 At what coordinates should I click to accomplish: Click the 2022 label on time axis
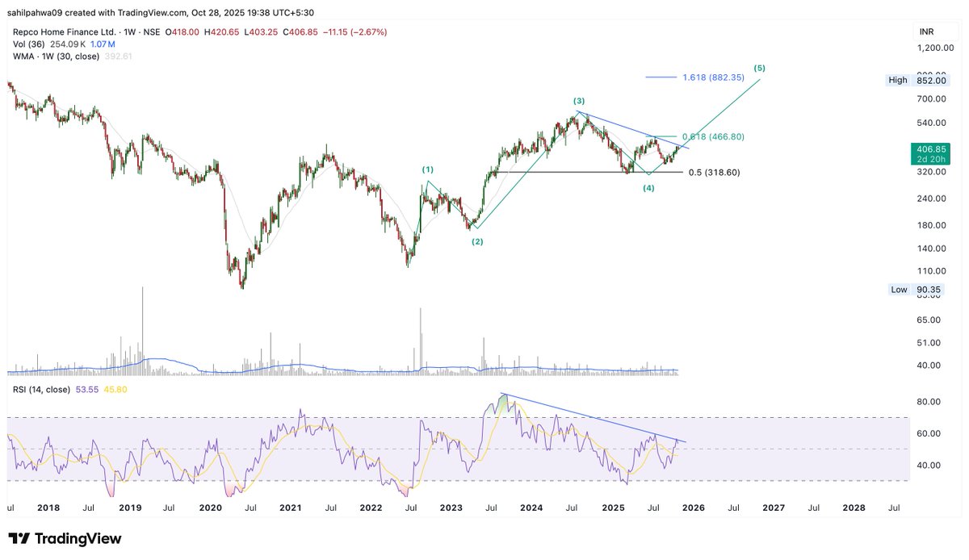coord(371,508)
